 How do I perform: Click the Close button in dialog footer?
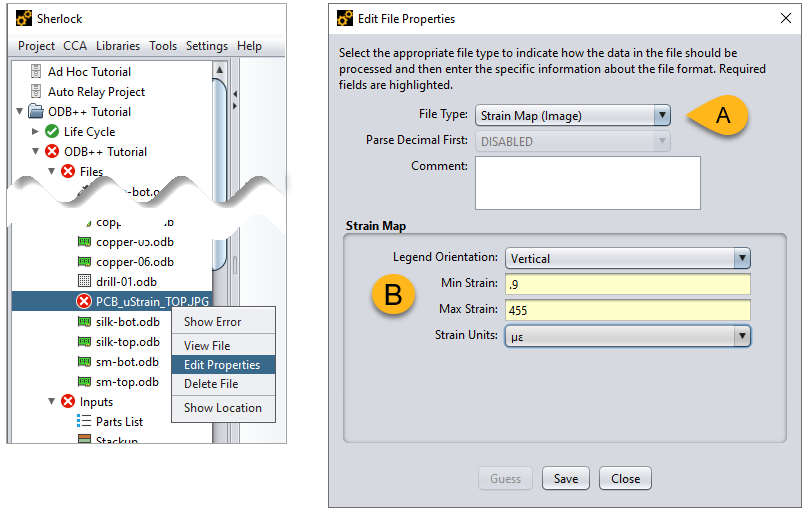click(625, 479)
